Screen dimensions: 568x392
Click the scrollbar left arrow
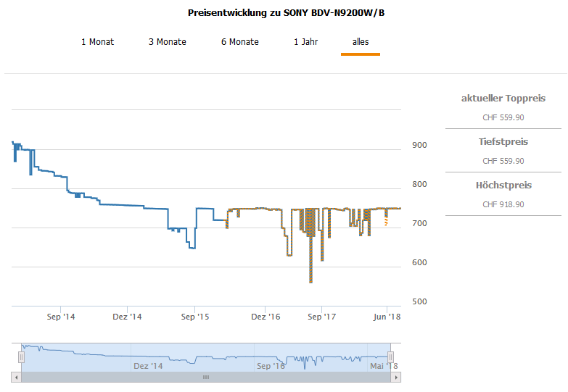(x=16, y=378)
